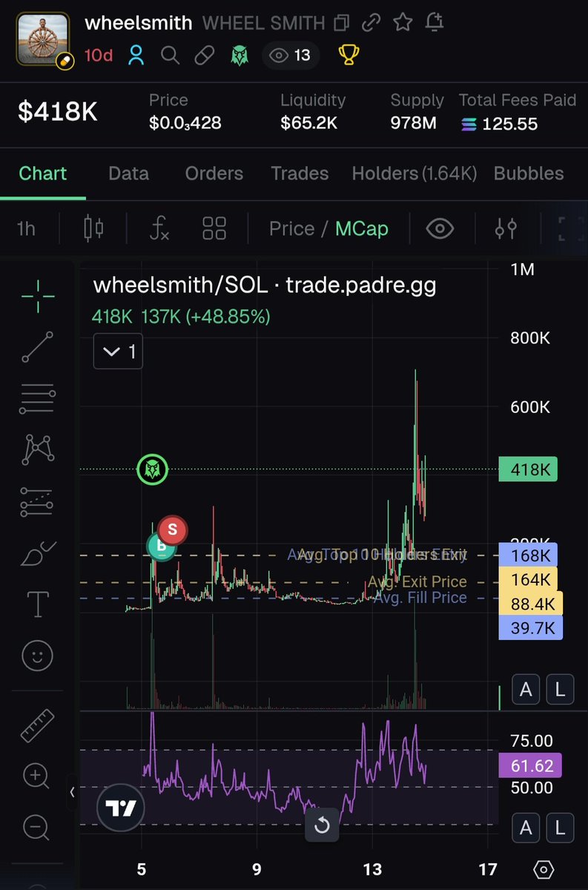Open the fx indicators menu
Image resolution: width=588 pixels, height=890 pixels.
pos(159,228)
